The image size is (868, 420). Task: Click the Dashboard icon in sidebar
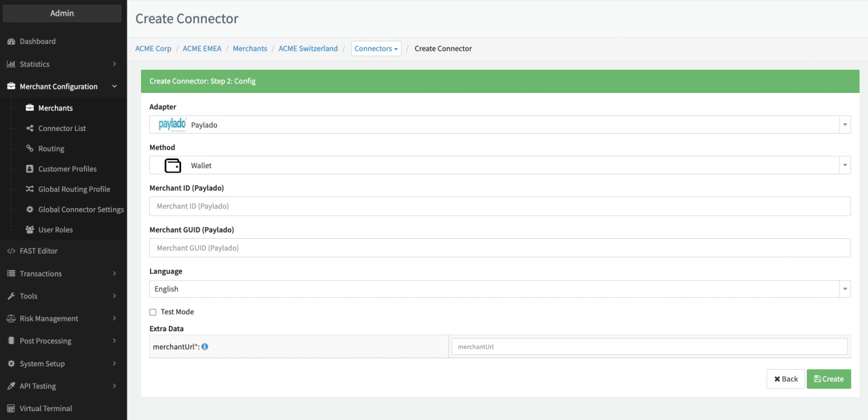point(11,41)
